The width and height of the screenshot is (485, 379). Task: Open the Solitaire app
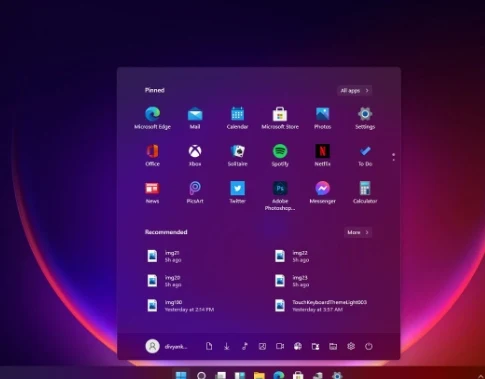[237, 155]
